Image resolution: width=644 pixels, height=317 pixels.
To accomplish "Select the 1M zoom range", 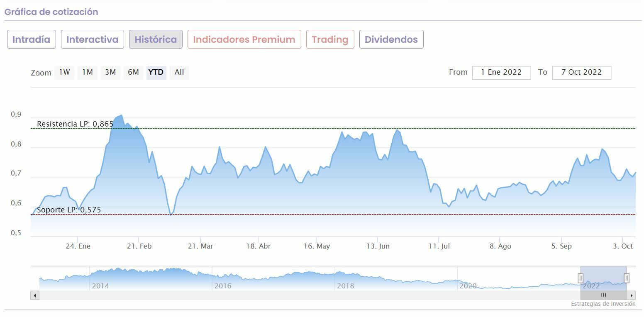I will point(87,72).
